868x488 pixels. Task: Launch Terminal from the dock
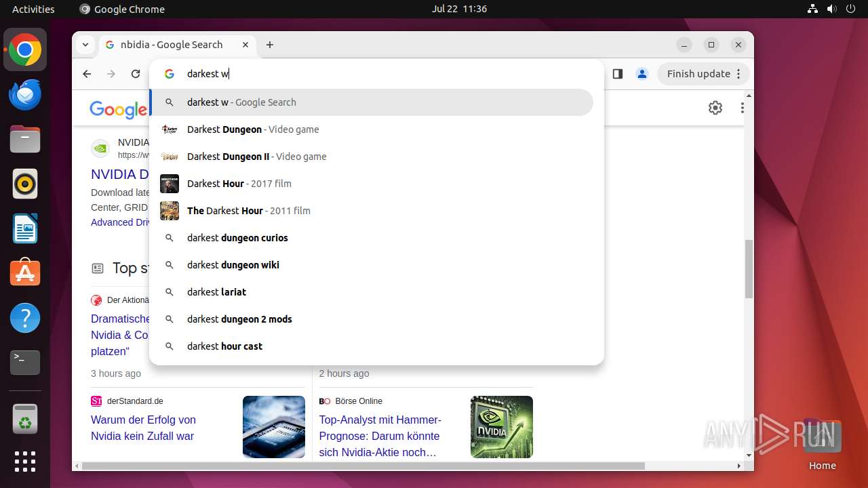(x=25, y=363)
